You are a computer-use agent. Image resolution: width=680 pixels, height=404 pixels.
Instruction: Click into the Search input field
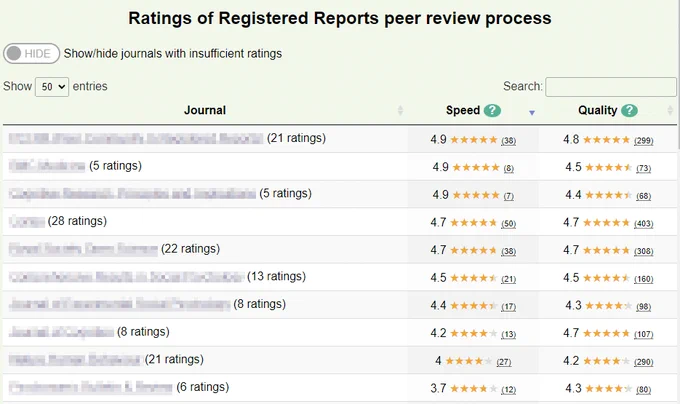click(611, 87)
